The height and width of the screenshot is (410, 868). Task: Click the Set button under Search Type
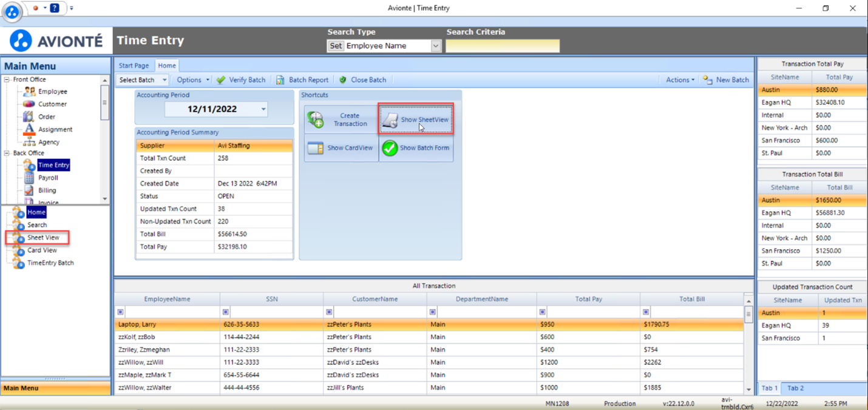336,46
